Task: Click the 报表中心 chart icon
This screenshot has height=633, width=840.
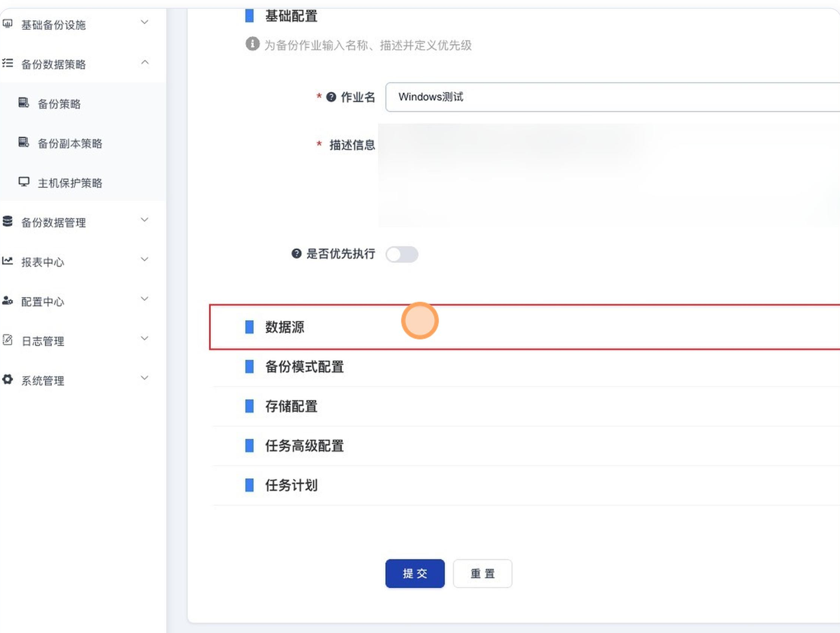Action: pos(7,261)
